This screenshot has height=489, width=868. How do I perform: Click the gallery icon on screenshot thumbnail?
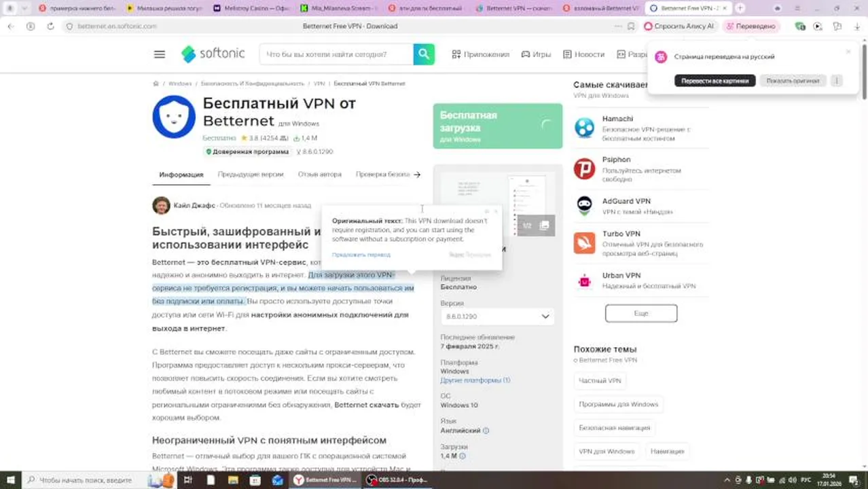[544, 225]
